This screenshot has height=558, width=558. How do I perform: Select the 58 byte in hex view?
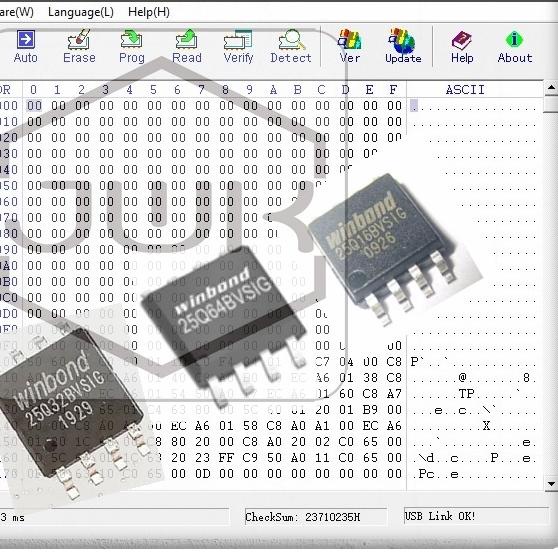tap(250, 426)
